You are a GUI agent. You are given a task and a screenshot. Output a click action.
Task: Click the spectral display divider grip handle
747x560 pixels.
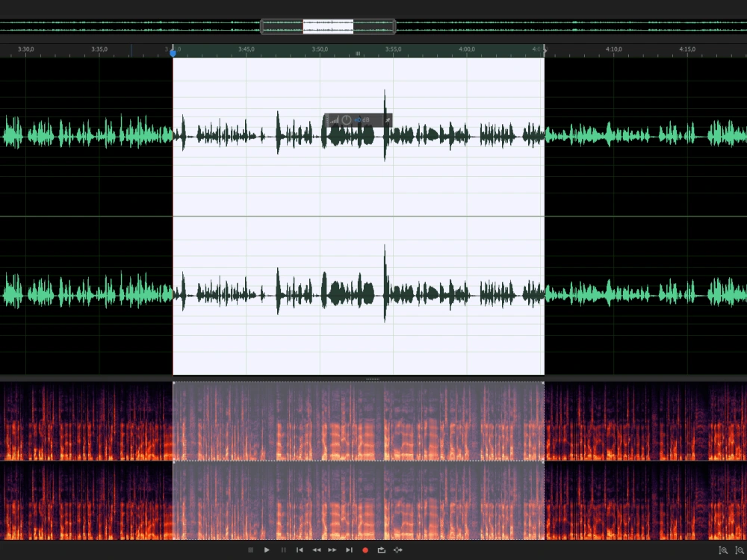tap(373, 379)
